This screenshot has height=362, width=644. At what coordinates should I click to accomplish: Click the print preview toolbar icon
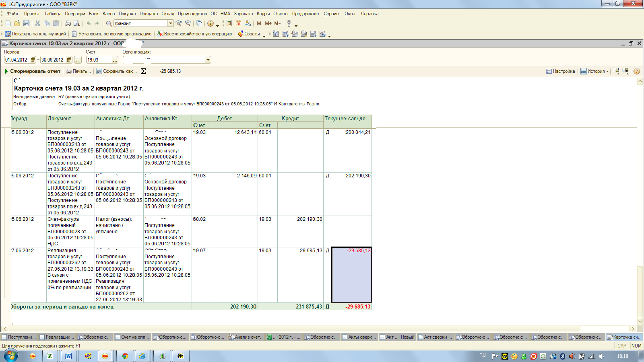pyautogui.click(x=76, y=24)
